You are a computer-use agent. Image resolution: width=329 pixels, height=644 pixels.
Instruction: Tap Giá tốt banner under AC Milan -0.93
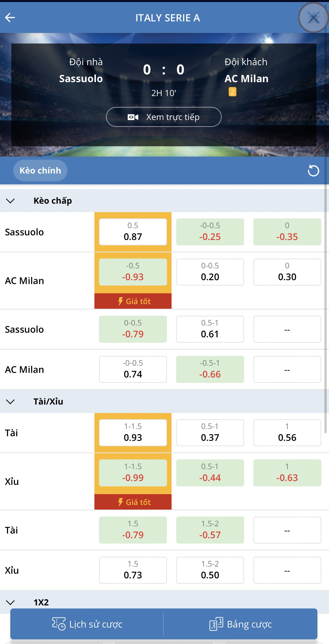(x=133, y=301)
